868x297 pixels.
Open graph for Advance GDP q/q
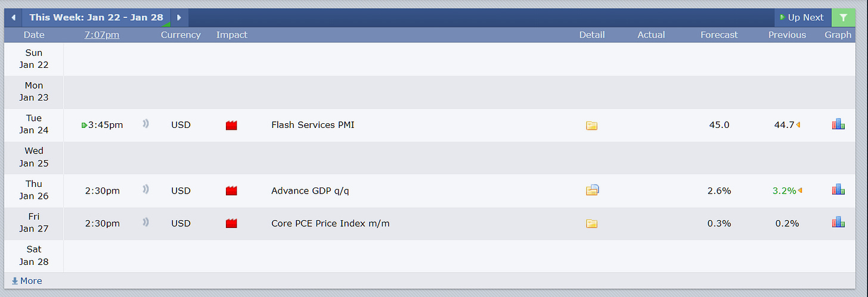[838, 190]
